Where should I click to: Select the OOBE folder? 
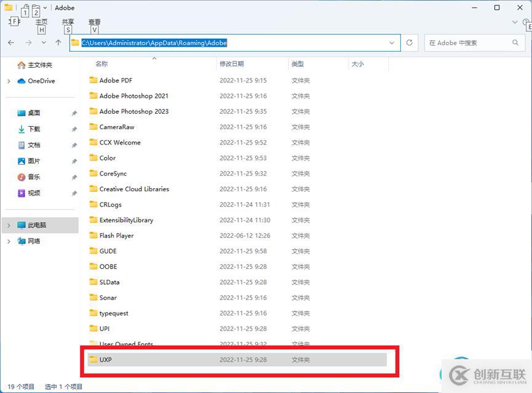(x=108, y=267)
